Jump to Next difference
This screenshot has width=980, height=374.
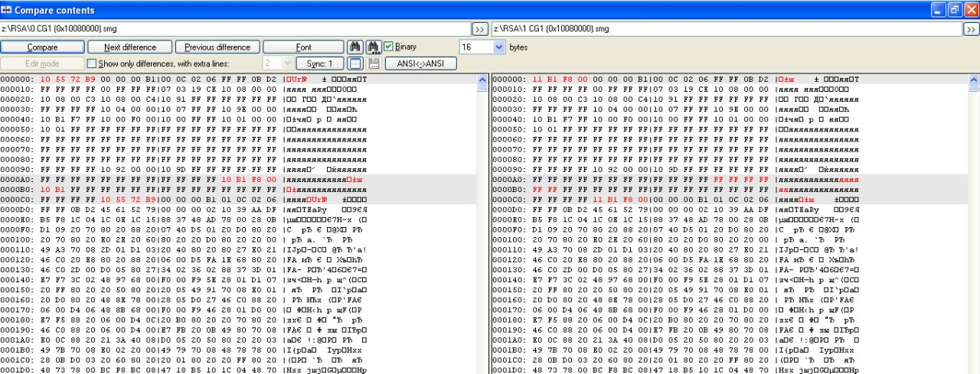pos(130,47)
